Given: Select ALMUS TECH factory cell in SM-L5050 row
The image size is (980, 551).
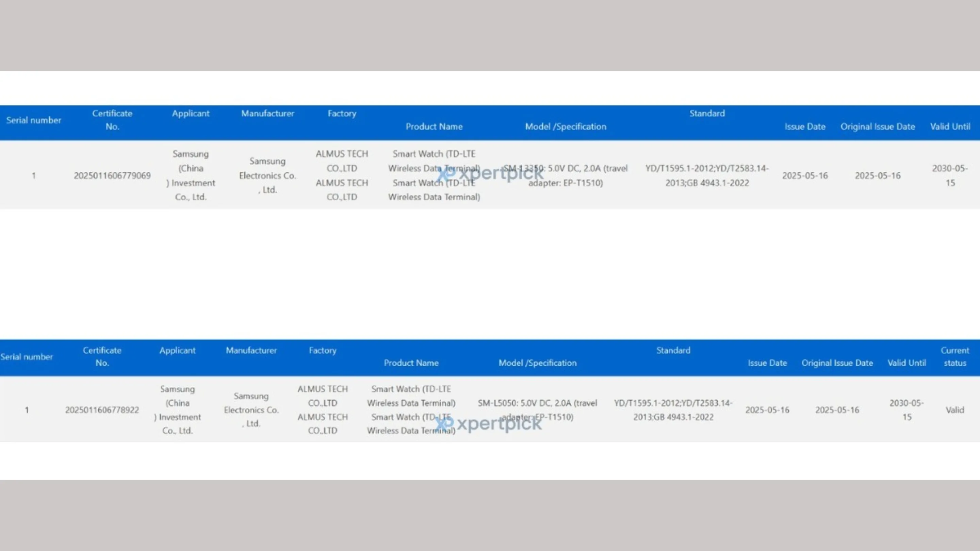Looking at the screenshot, I should tap(323, 410).
